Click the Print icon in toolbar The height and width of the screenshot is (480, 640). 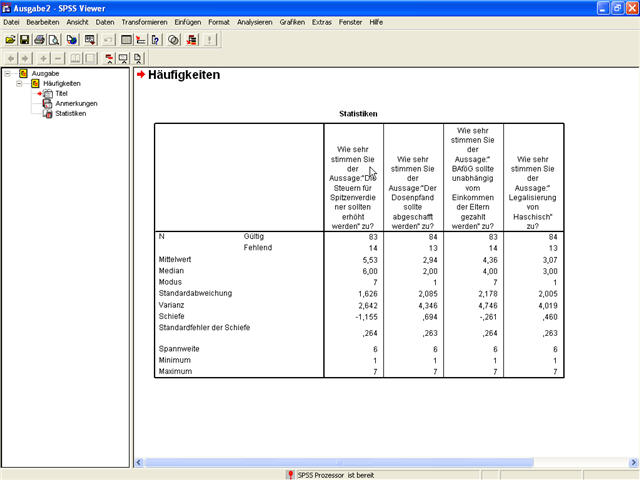[39, 40]
